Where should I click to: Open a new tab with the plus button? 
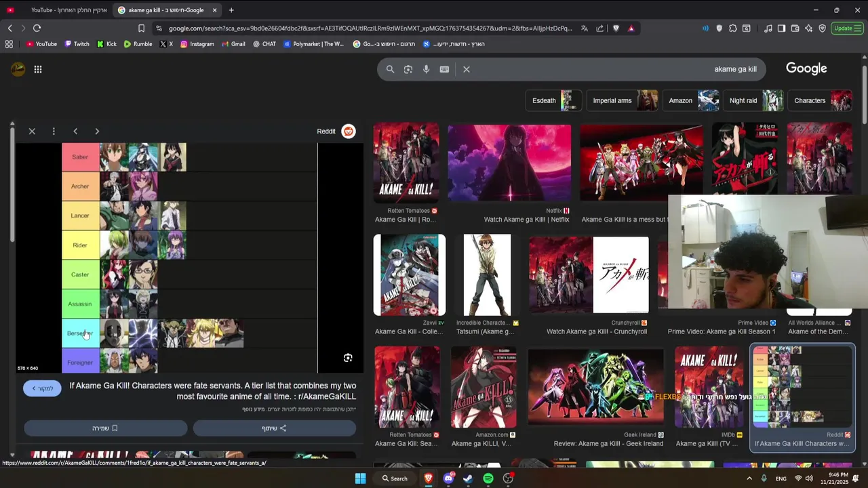[x=231, y=10]
